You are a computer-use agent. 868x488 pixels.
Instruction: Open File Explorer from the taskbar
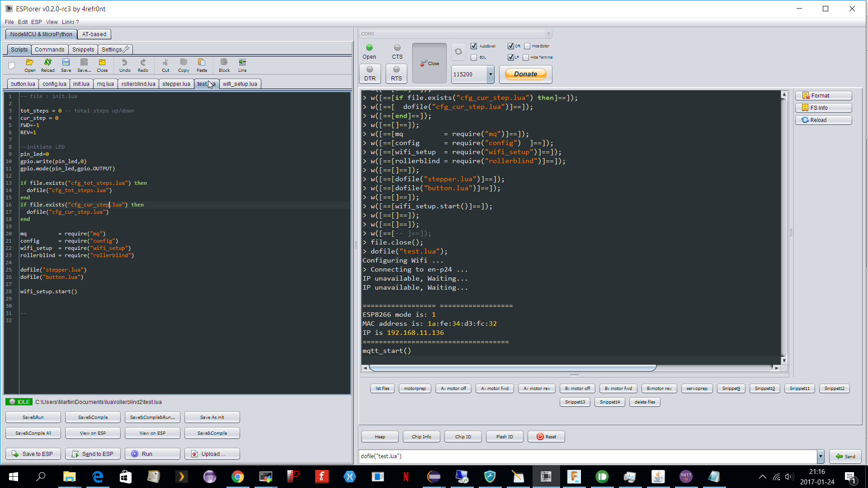[x=69, y=477]
